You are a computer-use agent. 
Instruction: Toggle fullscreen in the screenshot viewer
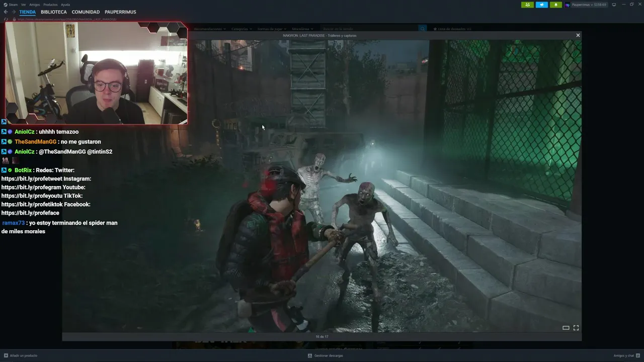[x=576, y=328]
